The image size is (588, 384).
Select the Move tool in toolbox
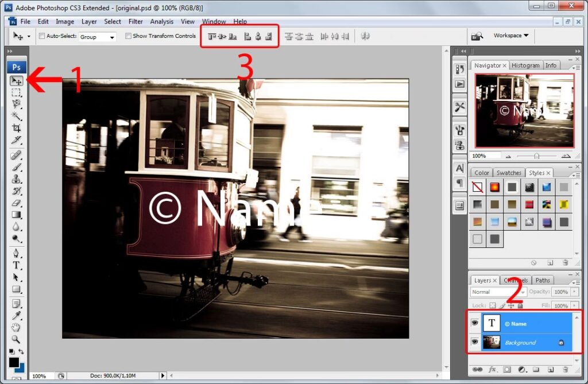point(16,81)
